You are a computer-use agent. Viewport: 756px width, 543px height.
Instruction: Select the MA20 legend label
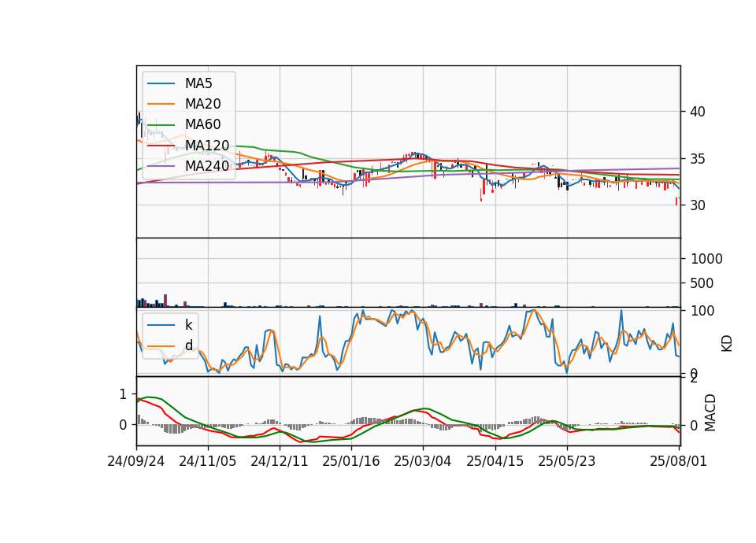pos(202,104)
